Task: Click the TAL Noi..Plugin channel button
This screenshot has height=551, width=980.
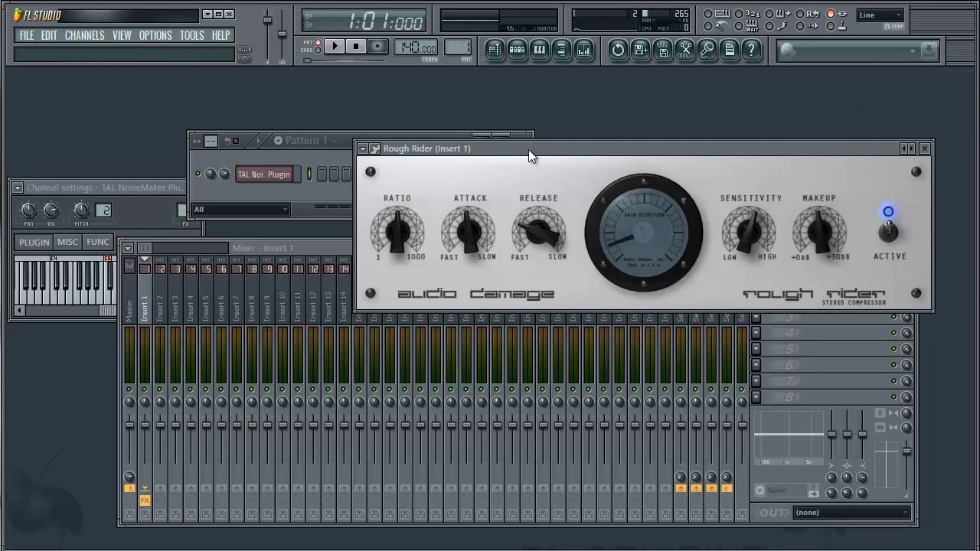Action: (263, 174)
